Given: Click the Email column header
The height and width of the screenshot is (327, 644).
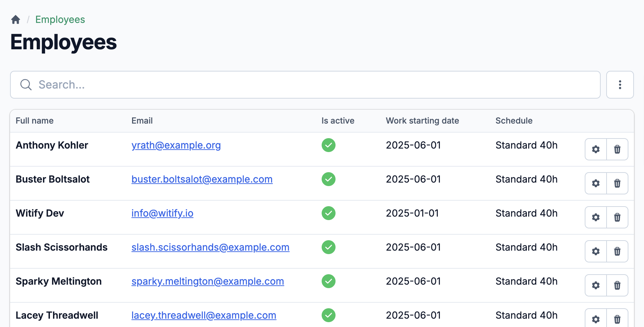Looking at the screenshot, I should [142, 121].
